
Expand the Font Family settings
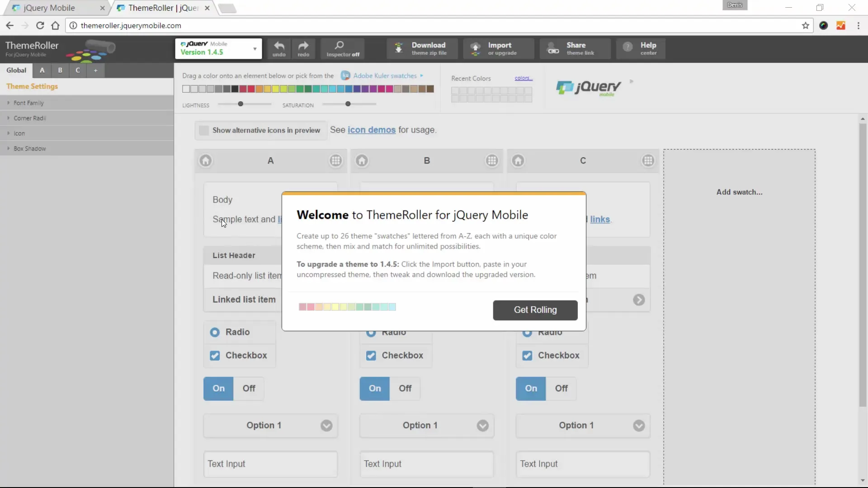coord(87,103)
